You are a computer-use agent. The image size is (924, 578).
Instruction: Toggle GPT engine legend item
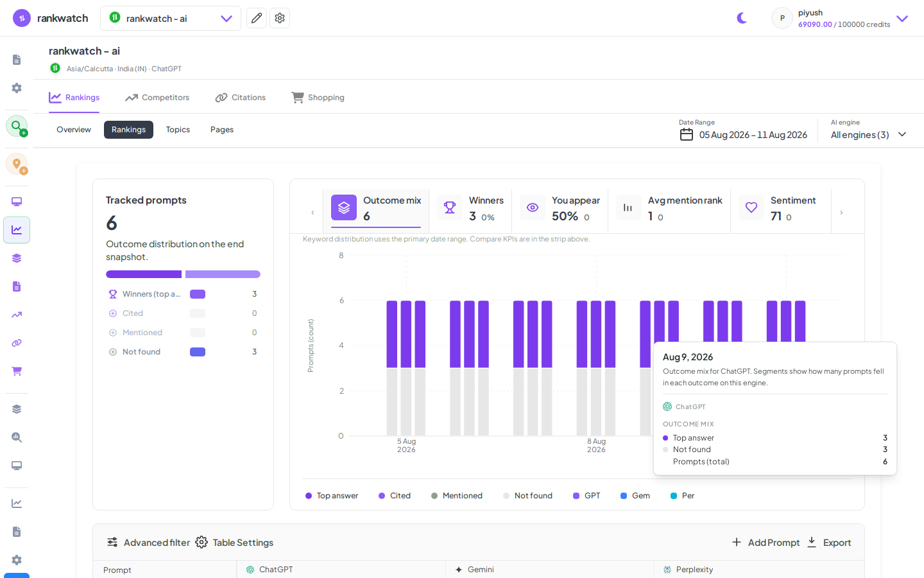click(586, 496)
